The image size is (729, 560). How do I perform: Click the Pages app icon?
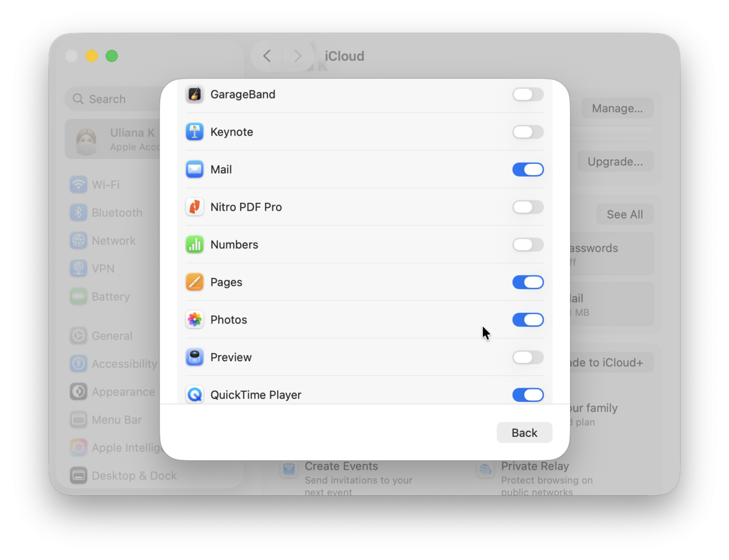194,282
